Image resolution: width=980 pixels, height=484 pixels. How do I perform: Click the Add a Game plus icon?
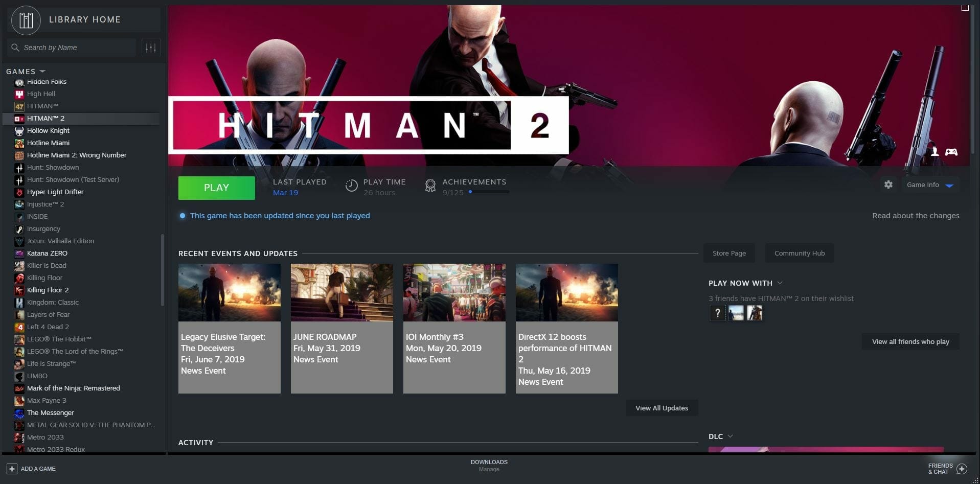tap(12, 469)
